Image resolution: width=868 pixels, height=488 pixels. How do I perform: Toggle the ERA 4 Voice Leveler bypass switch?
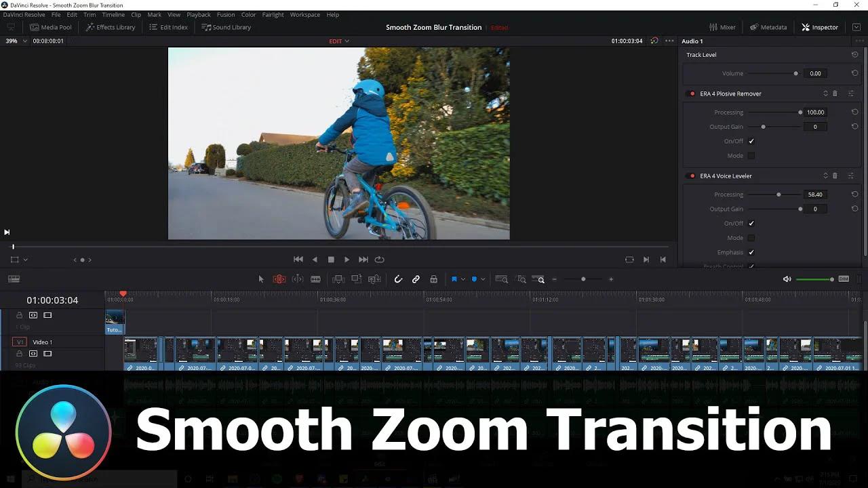pos(691,176)
